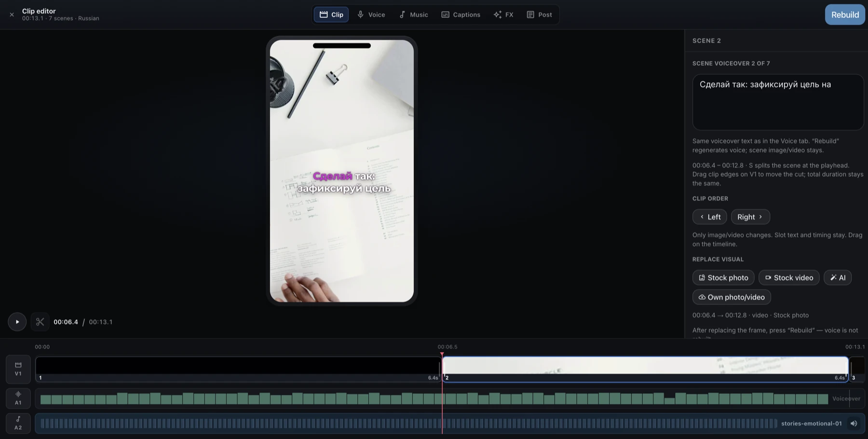Select scene 3 clip on the timeline
The image size is (868, 439).
click(x=856, y=370)
